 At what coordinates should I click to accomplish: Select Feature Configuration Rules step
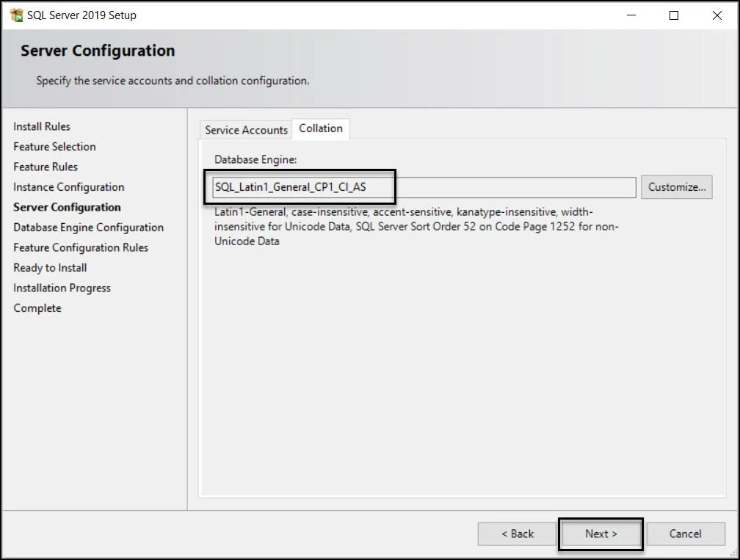click(81, 247)
